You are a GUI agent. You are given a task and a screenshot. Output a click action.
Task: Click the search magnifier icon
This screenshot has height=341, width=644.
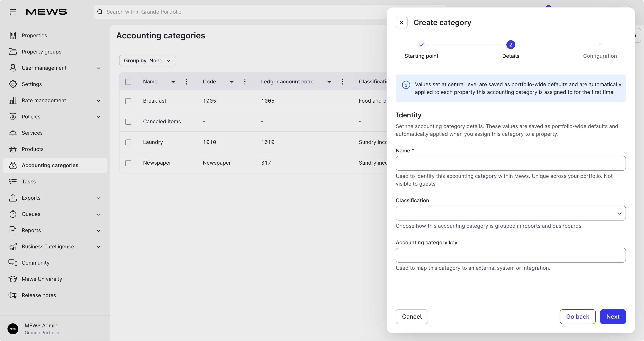pos(100,12)
